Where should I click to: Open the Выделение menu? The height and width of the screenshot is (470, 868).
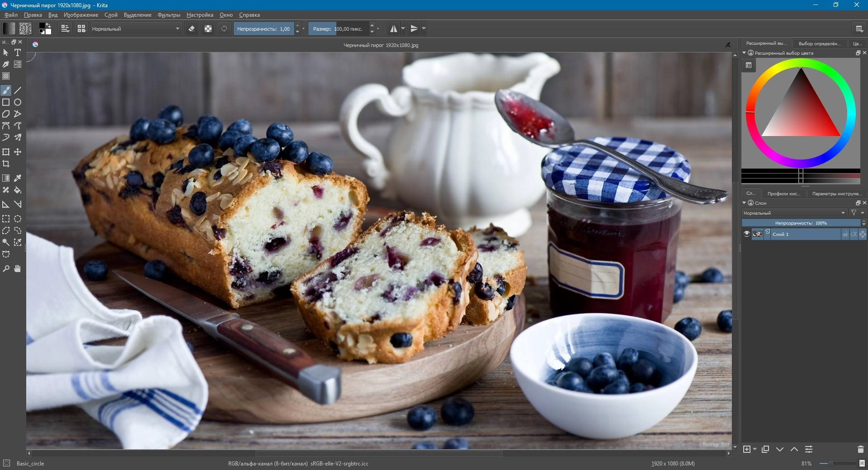point(137,15)
